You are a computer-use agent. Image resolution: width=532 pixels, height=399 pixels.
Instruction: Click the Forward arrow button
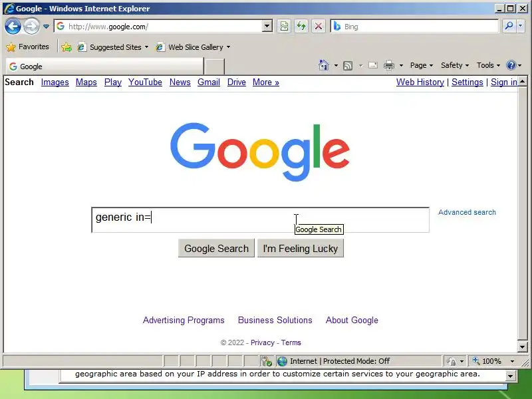click(31, 26)
